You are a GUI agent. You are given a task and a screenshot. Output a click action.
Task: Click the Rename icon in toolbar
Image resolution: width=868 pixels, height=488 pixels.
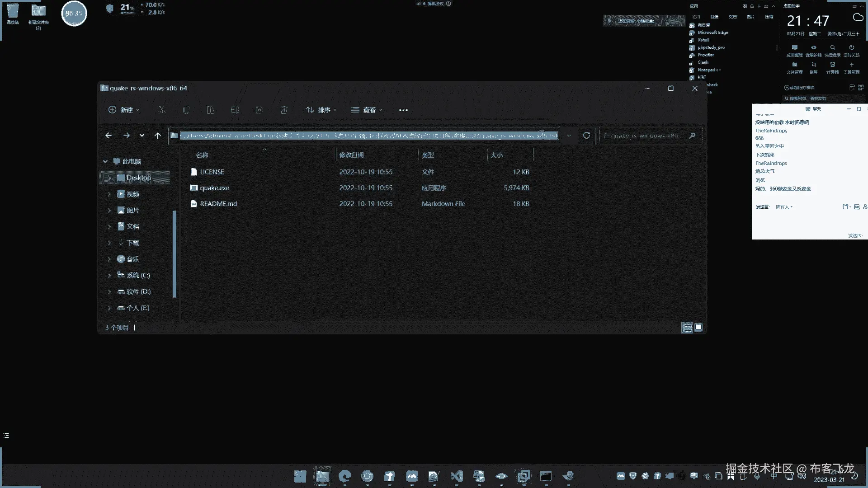[x=235, y=110]
